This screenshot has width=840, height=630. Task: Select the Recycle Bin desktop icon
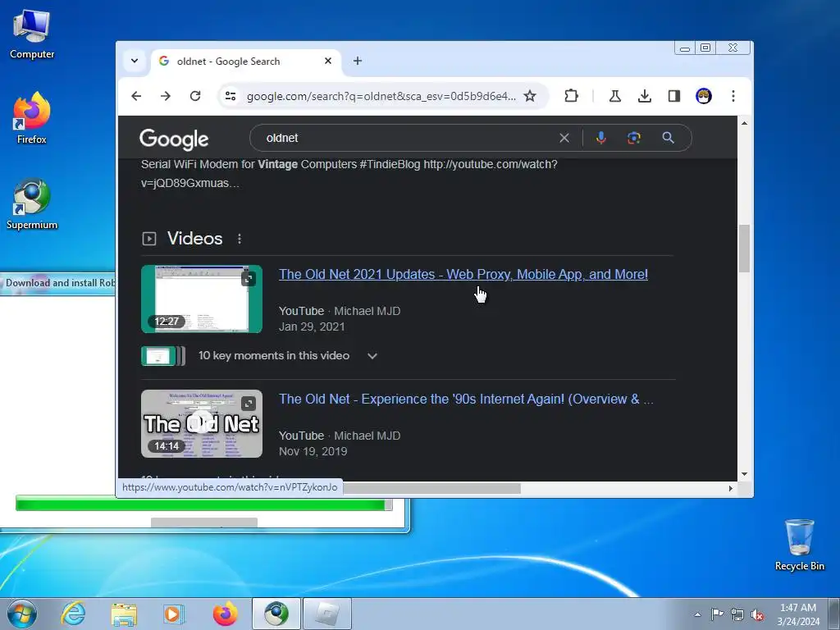coord(799,545)
